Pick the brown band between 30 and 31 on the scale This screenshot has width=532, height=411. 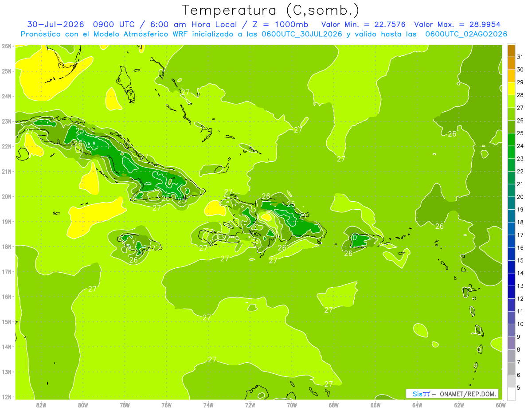tap(511, 63)
